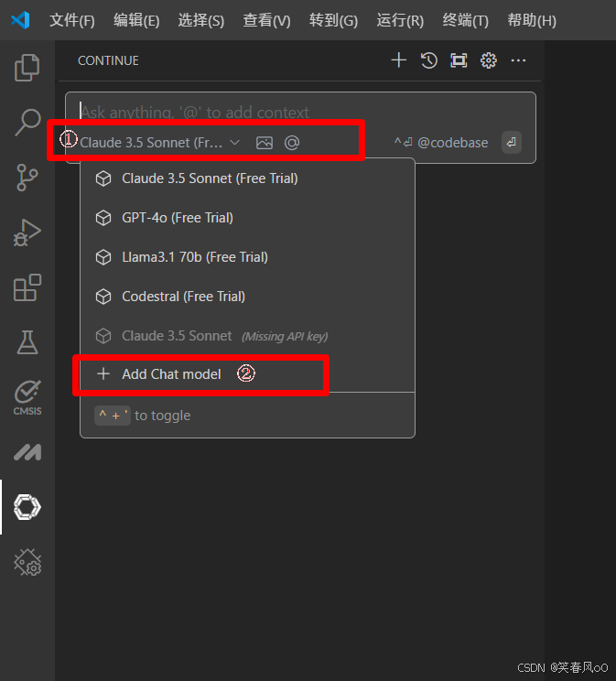Open the 文件(F) menu
Image resolution: width=616 pixels, height=681 pixels.
(72, 20)
